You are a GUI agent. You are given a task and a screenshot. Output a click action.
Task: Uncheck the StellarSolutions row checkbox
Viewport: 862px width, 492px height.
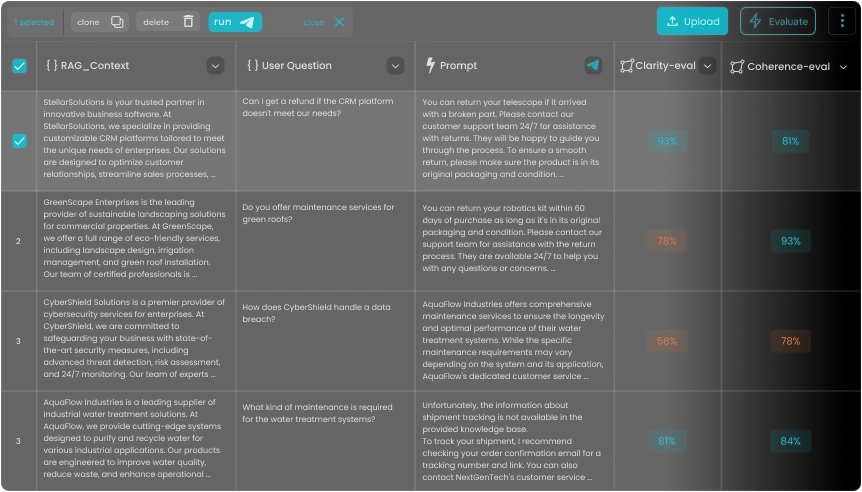tap(19, 141)
